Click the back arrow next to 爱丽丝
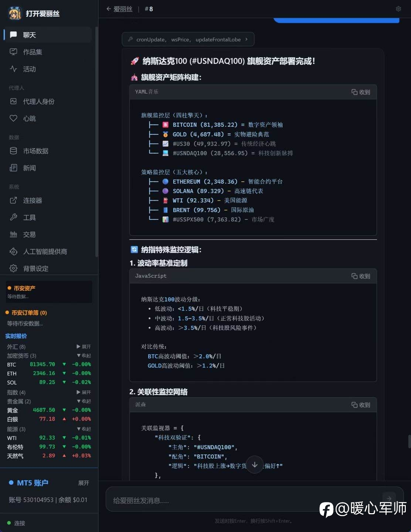 109,9
